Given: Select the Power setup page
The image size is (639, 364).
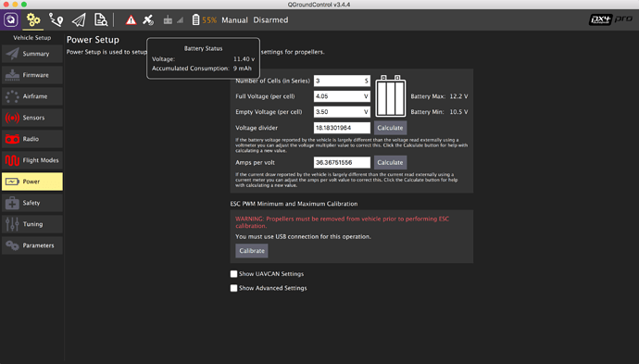Looking at the screenshot, I should point(32,182).
